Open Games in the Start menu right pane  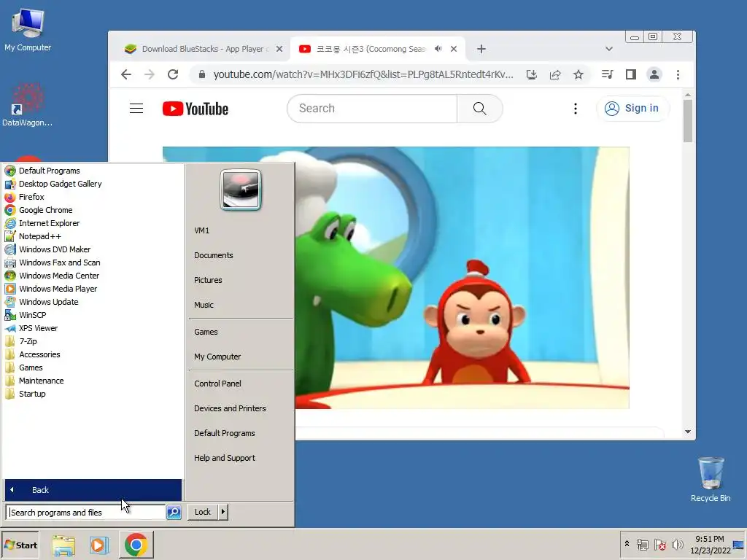pos(206,332)
